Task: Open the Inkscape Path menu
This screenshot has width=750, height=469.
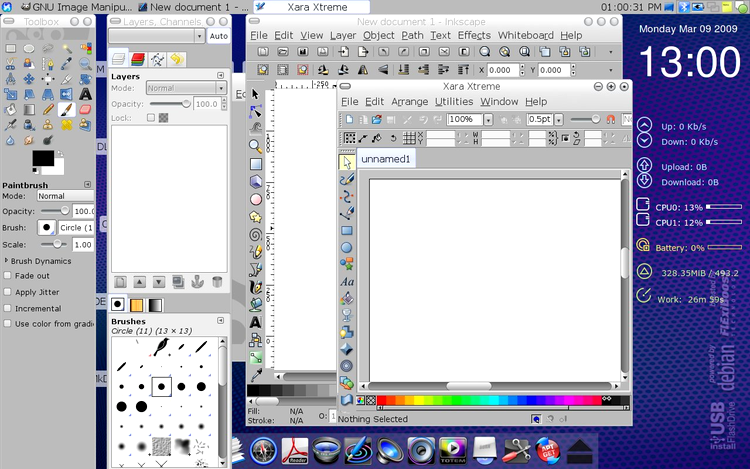Action: (412, 35)
